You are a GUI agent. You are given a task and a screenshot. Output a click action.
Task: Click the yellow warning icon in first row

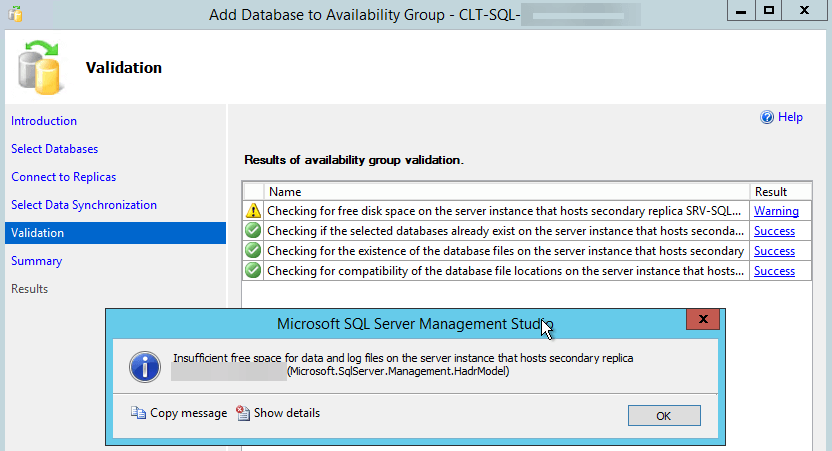254,211
